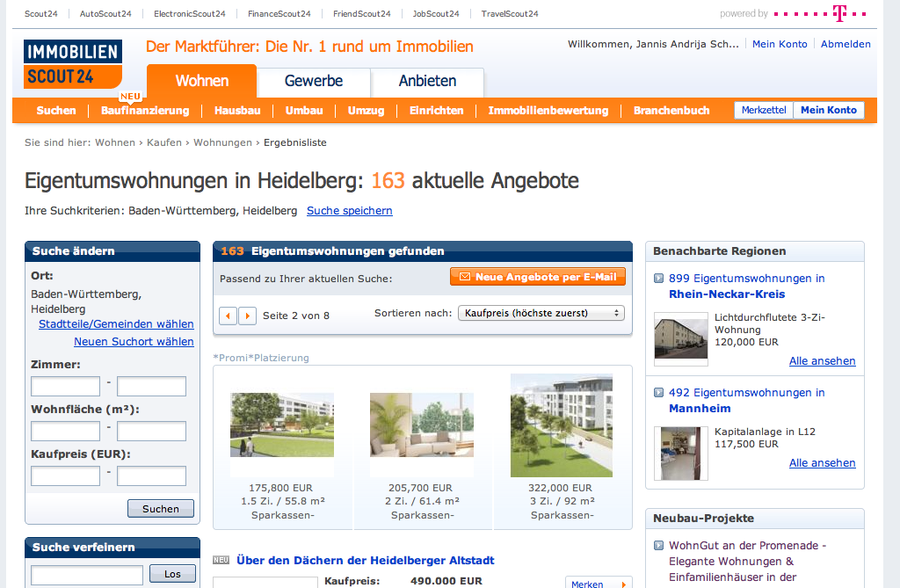Focus the maximum Wohnfläche field
This screenshot has height=588, width=900.
[151, 432]
